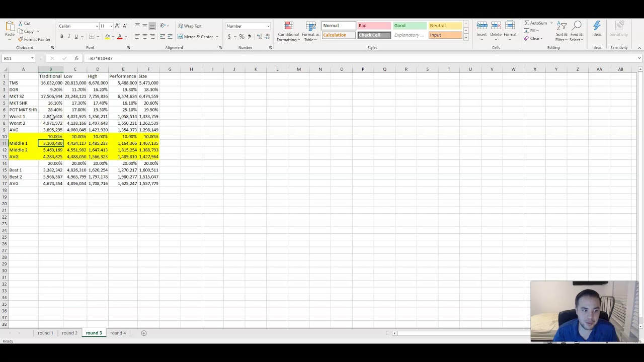The width and height of the screenshot is (644, 362).
Task: Open the Format cells menu
Action: click(510, 31)
